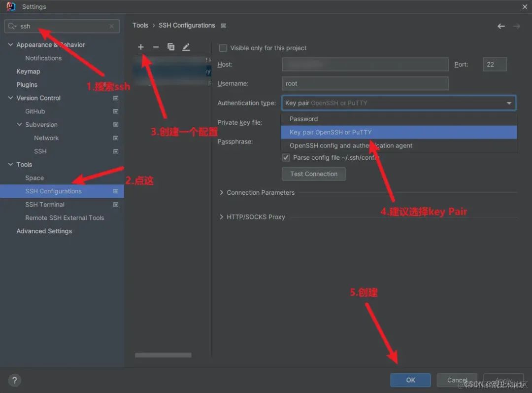Collapse the Appearance & Behavior section
This screenshot has height=393, width=532.
tap(10, 44)
